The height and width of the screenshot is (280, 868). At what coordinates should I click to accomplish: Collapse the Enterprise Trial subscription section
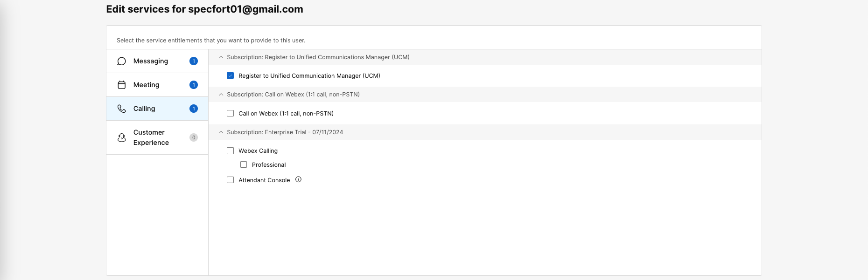coord(221,132)
